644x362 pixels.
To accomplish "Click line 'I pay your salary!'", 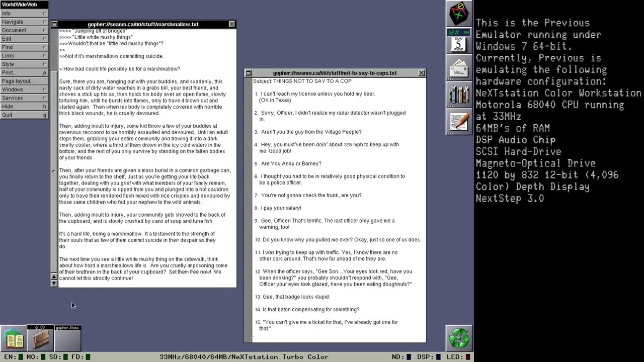I will [x=281, y=208].
